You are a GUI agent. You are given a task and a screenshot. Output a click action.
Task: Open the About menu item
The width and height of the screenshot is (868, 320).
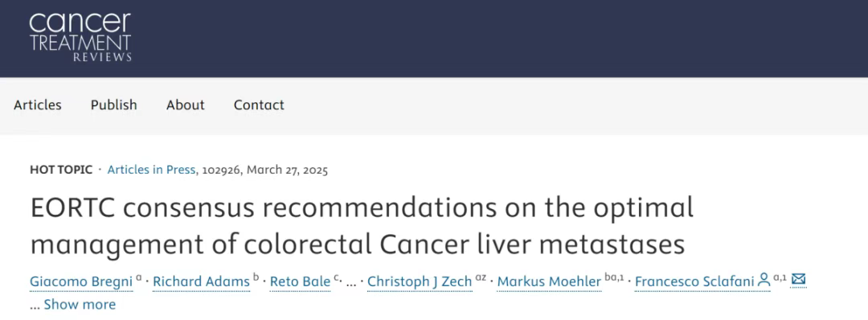click(x=186, y=105)
